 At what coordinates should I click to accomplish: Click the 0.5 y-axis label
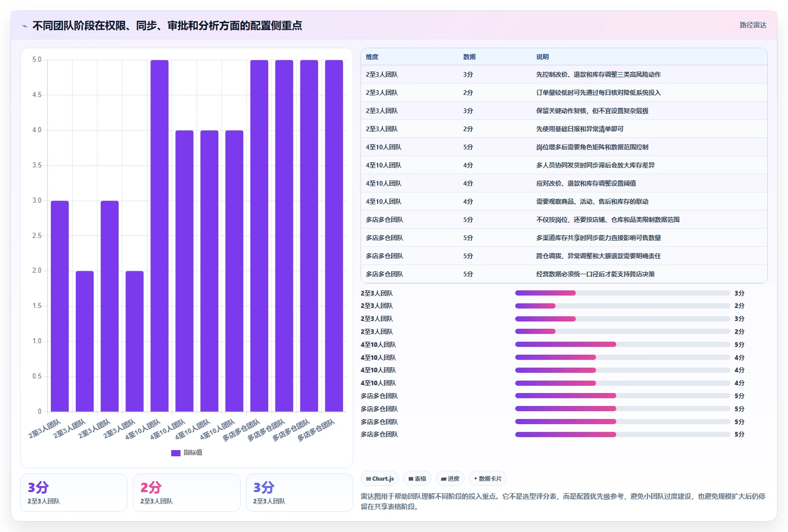click(x=37, y=376)
